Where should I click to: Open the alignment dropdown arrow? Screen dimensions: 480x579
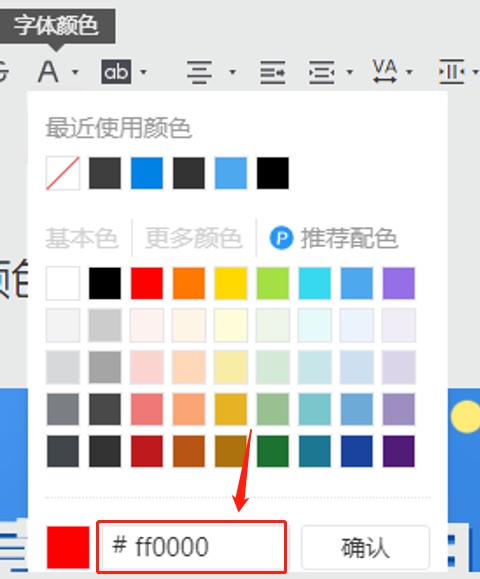233,72
